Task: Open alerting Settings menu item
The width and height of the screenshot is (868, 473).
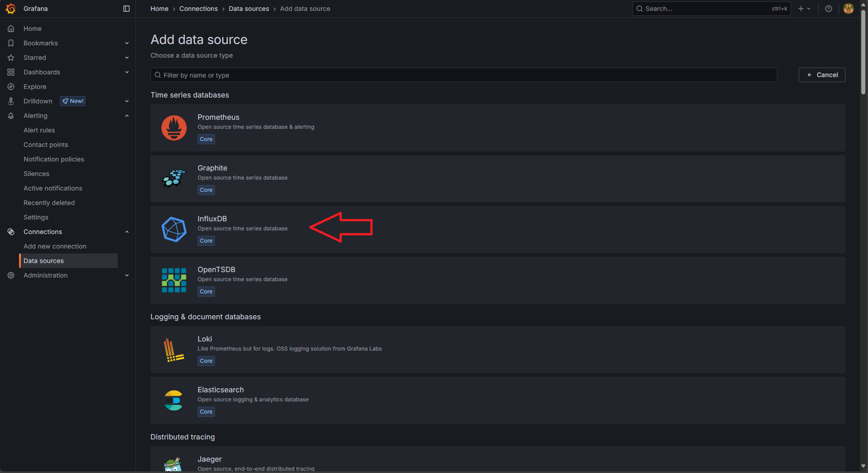Action: tap(36, 217)
